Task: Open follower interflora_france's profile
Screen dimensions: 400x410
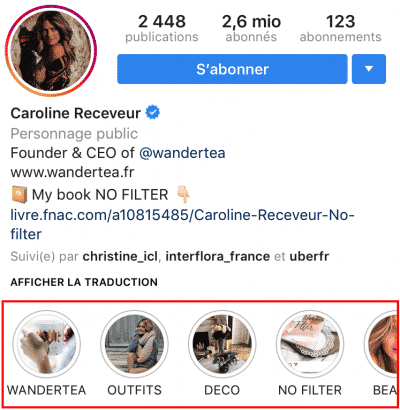Action: [x=218, y=257]
